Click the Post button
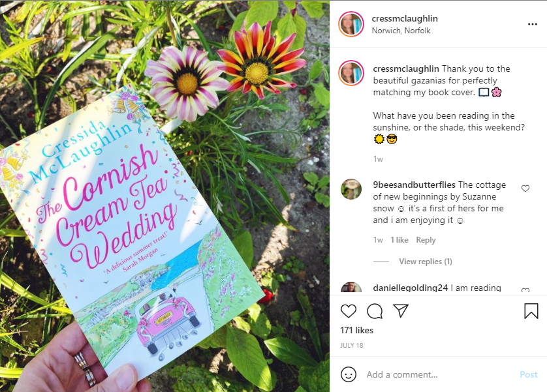 point(529,374)
